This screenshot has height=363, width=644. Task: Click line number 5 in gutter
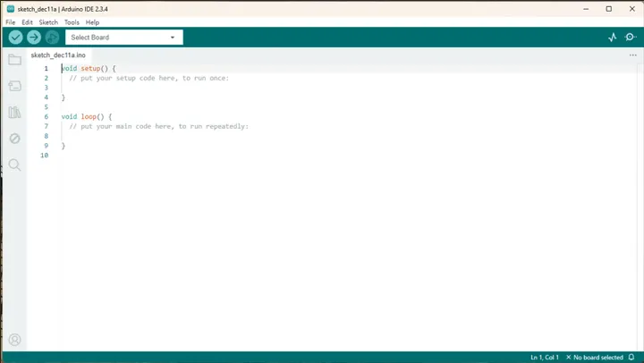click(x=46, y=107)
